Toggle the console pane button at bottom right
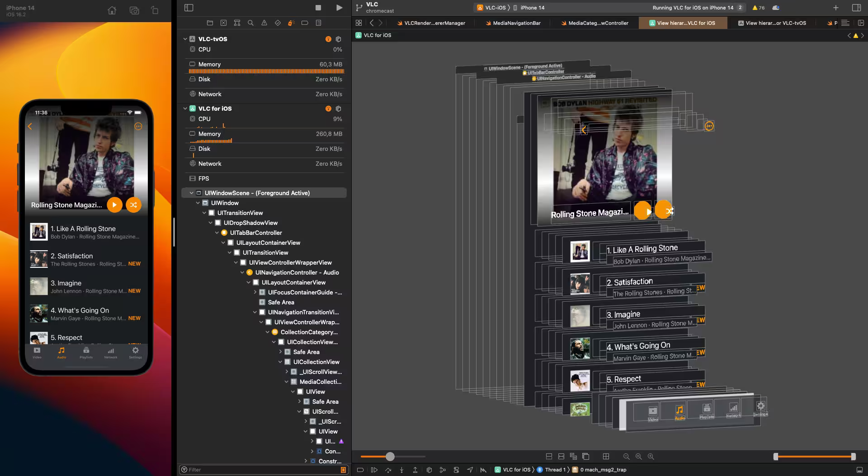The height and width of the screenshot is (476, 868). (x=859, y=470)
